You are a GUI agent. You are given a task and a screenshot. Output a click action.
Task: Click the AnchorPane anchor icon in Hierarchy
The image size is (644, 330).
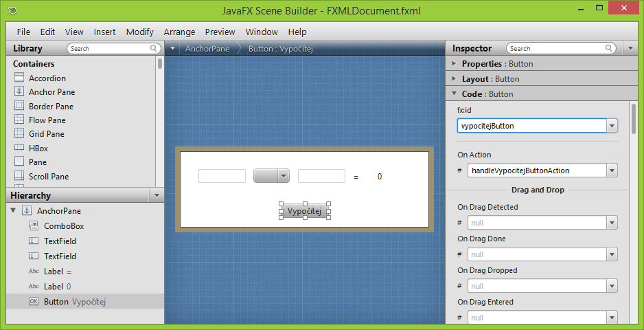coord(26,210)
